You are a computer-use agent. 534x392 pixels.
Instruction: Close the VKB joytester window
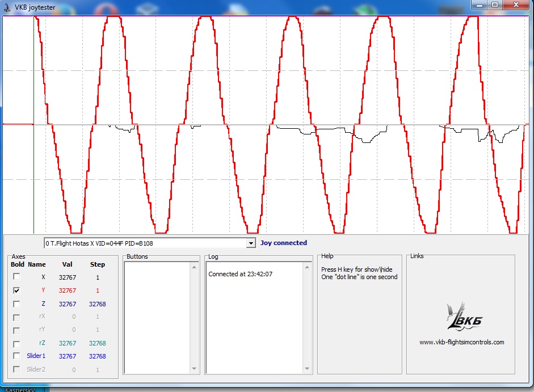515,5
